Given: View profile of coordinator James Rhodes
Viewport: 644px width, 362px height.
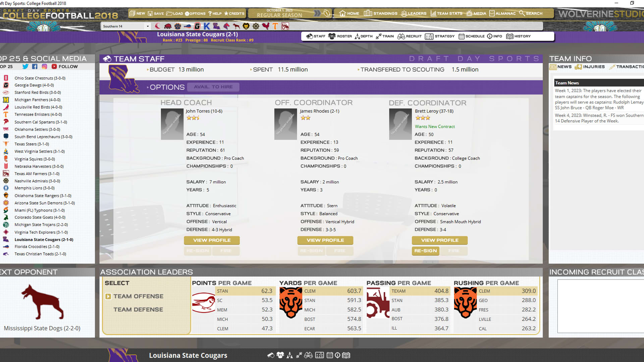Looking at the screenshot, I should (x=325, y=240).
